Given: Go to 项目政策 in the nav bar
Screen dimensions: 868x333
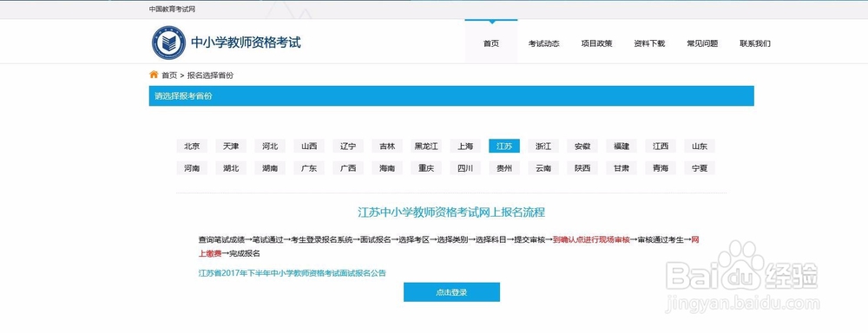Looking at the screenshot, I should click(x=597, y=43).
